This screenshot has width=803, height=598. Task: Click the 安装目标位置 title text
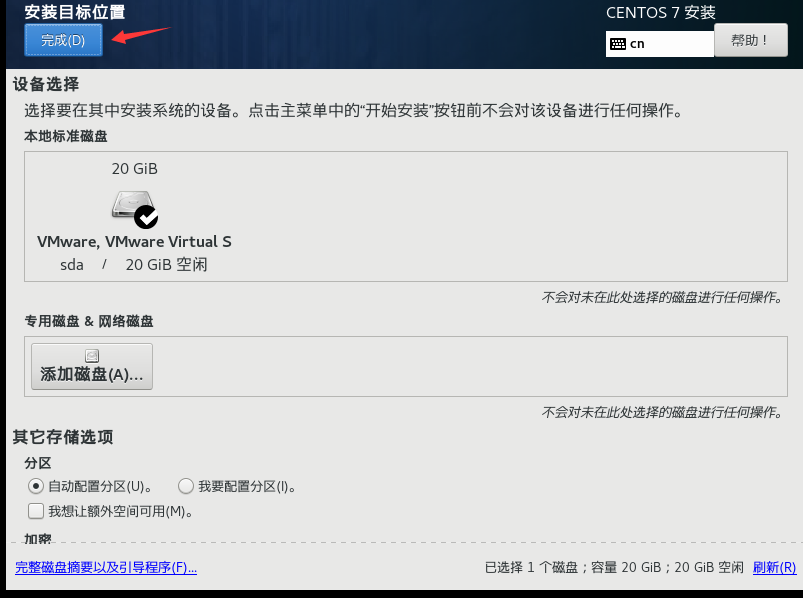pyautogui.click(x=75, y=12)
